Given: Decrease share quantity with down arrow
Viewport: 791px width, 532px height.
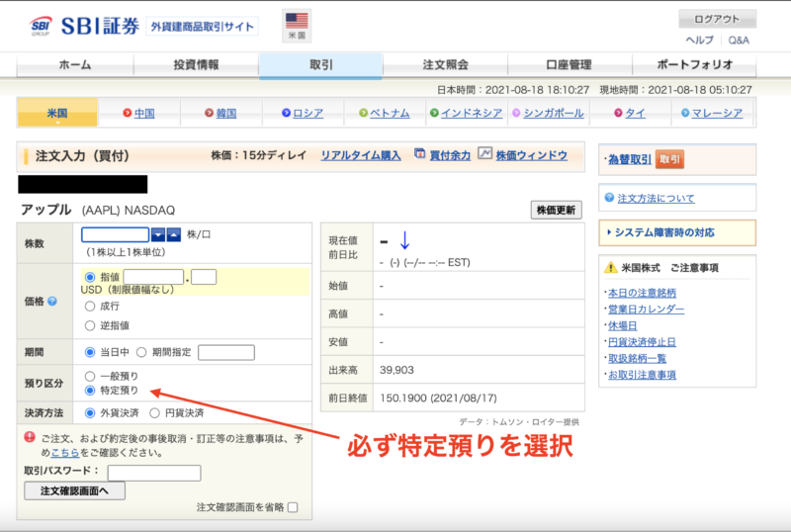Looking at the screenshot, I should point(158,234).
